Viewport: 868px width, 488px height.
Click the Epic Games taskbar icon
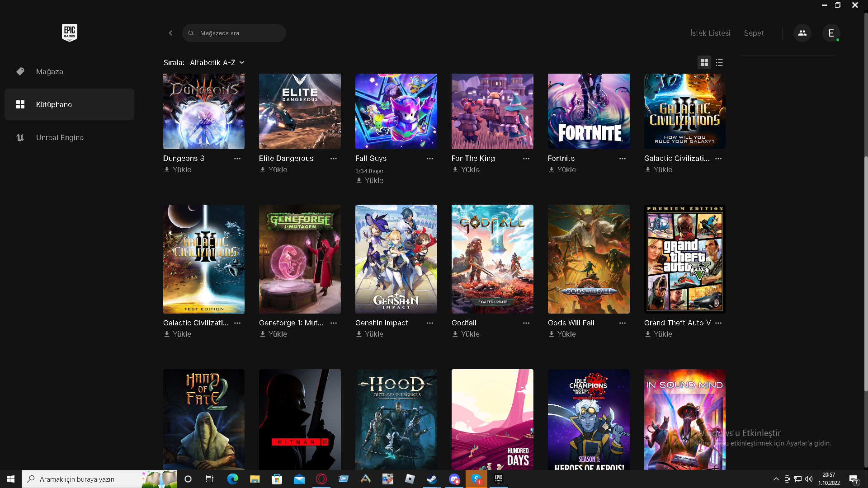499,479
